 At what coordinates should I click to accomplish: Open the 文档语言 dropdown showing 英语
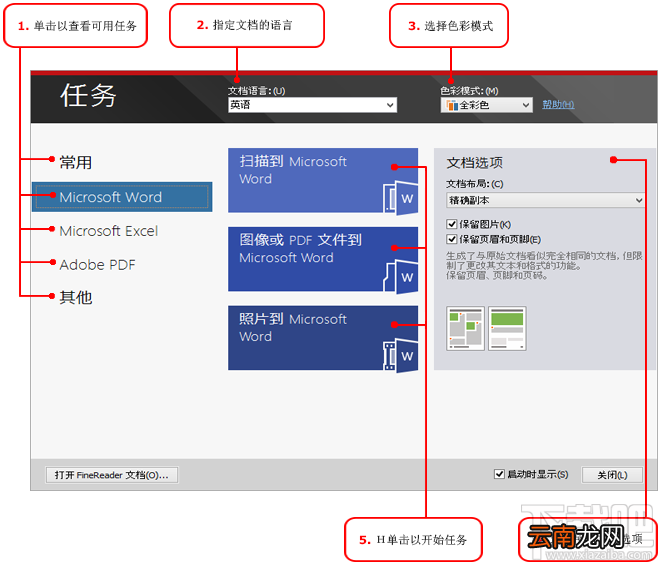point(312,105)
